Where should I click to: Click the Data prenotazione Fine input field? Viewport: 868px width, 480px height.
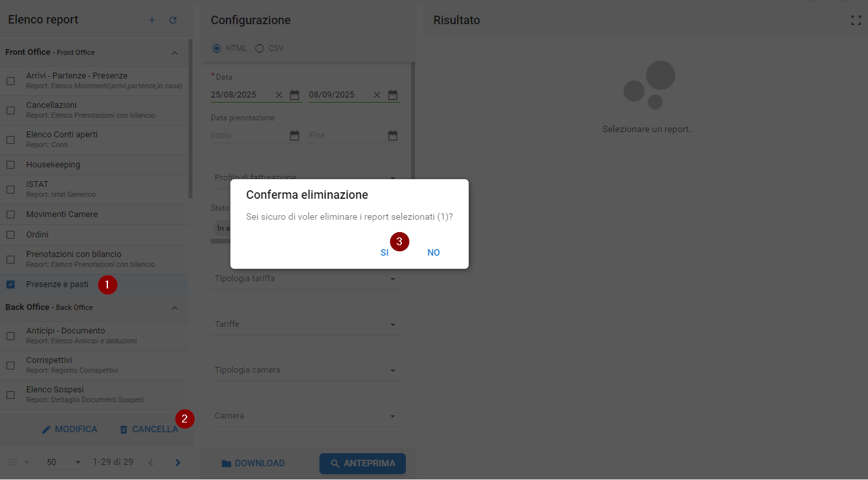[346, 135]
